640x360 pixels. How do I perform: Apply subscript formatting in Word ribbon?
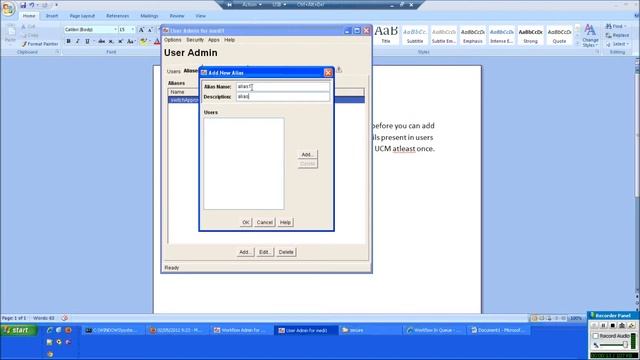pyautogui.click(x=111, y=41)
